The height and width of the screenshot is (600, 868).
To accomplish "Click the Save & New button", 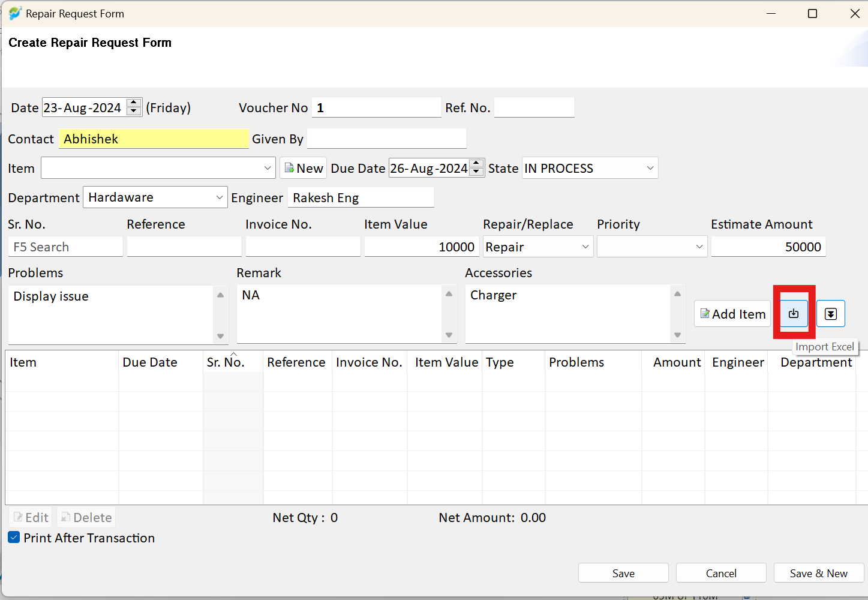I will coord(819,573).
